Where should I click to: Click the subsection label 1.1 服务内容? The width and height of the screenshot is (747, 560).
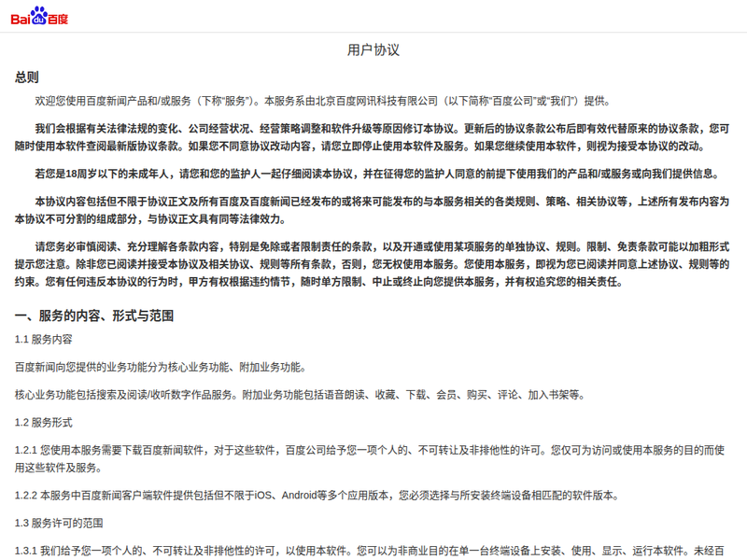click(x=43, y=340)
